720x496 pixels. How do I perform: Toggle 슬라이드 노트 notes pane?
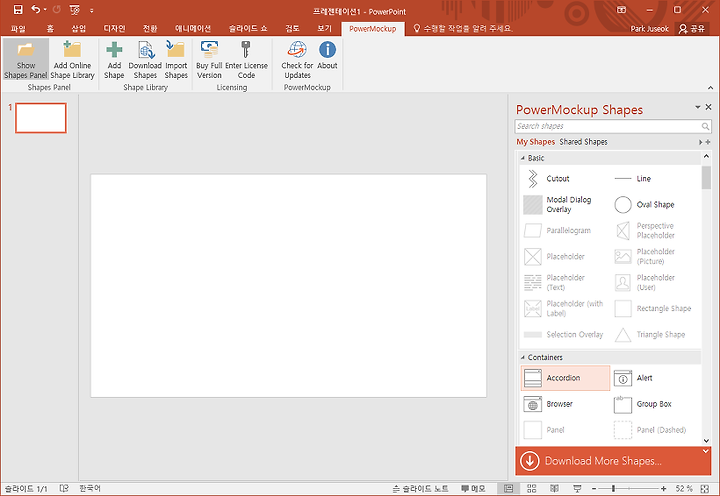pos(420,489)
